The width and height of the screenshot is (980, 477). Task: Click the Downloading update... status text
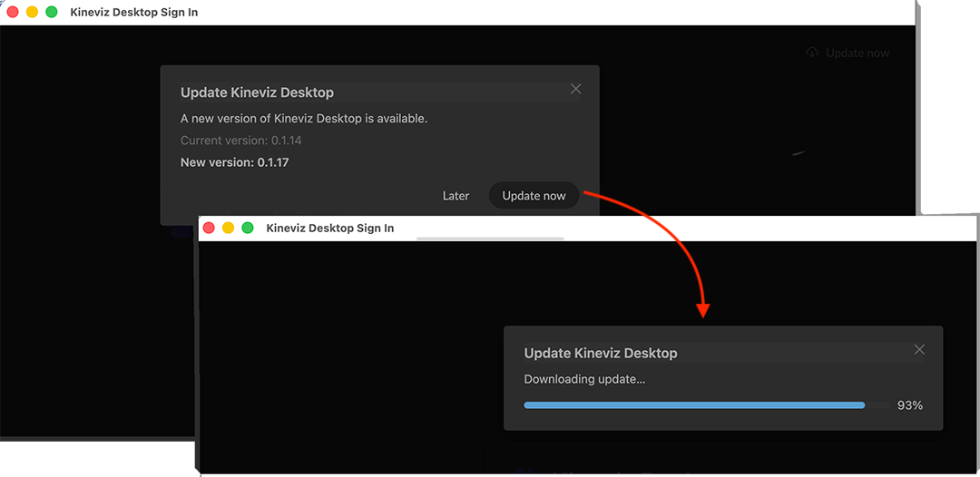[x=584, y=379]
